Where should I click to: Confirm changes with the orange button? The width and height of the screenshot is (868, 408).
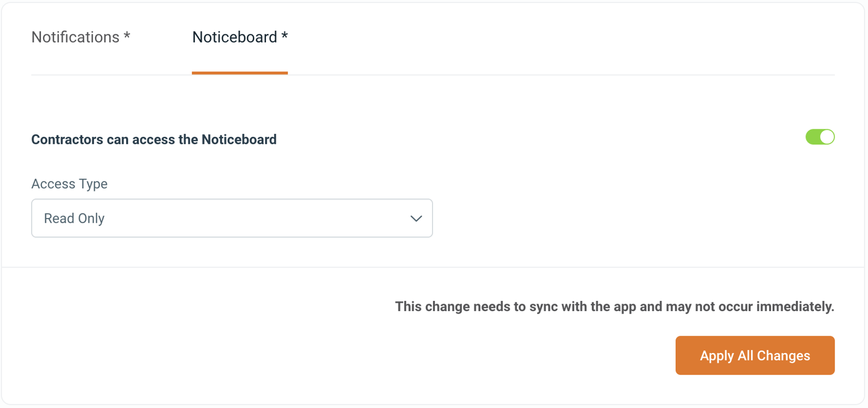click(x=754, y=355)
